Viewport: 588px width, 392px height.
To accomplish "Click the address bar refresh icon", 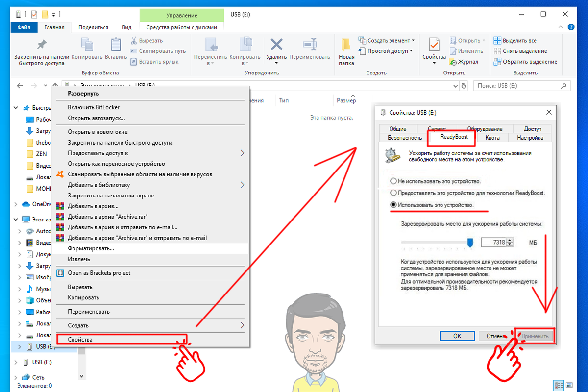I will coord(464,86).
